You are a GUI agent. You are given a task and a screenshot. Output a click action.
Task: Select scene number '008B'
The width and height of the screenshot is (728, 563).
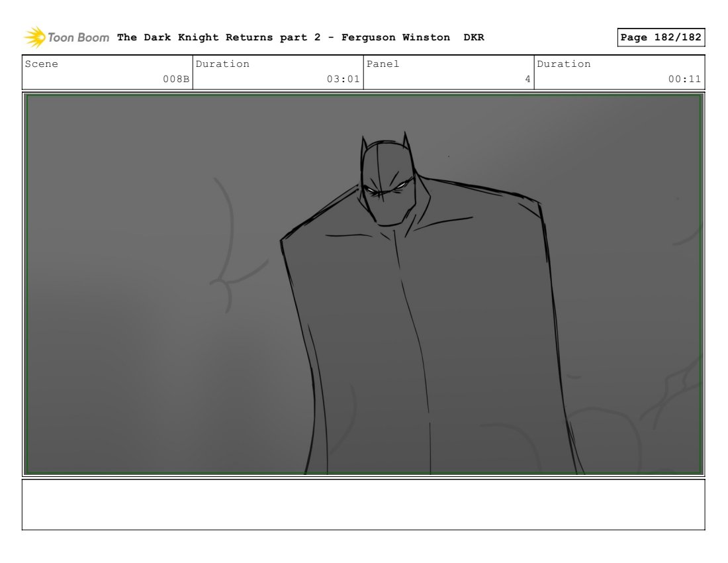coord(176,79)
